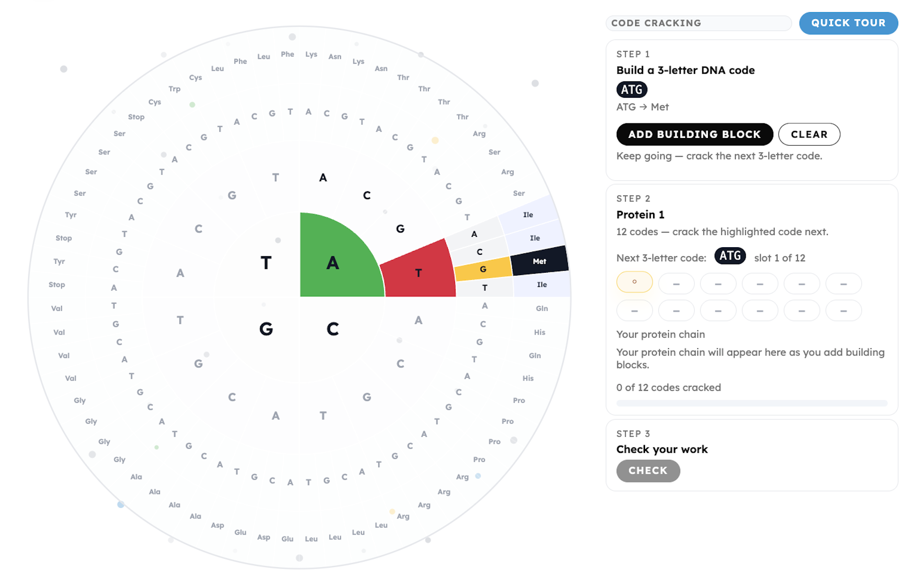The height and width of the screenshot is (588, 908).
Task: Select the second empty code slot
Action: click(x=676, y=283)
